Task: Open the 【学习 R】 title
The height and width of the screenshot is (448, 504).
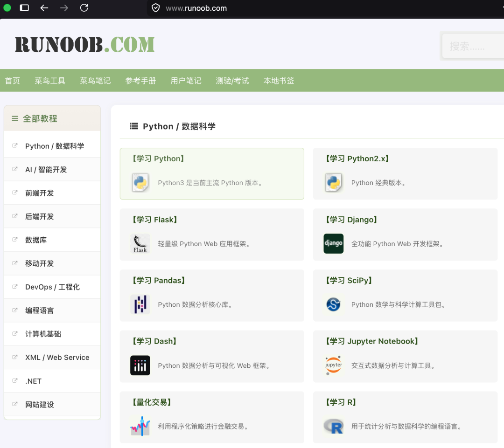Action: click(340, 402)
